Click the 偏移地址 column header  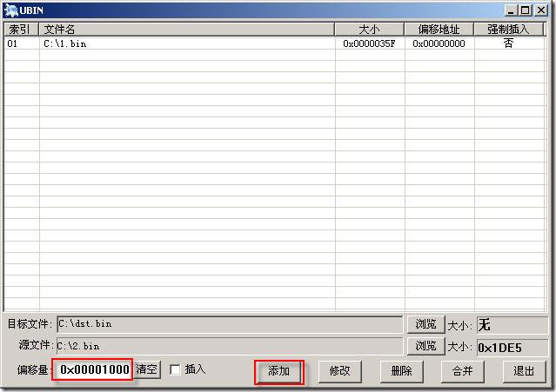pyautogui.click(x=439, y=30)
